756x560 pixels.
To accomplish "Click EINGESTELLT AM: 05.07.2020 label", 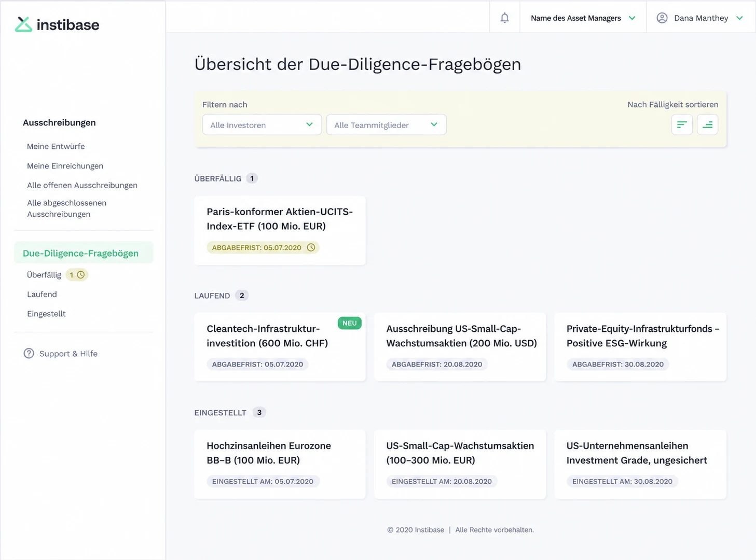I will tap(263, 481).
